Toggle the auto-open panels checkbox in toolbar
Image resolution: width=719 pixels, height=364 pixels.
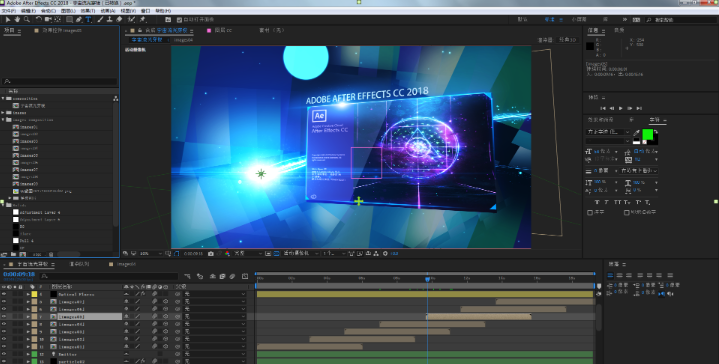(179, 20)
